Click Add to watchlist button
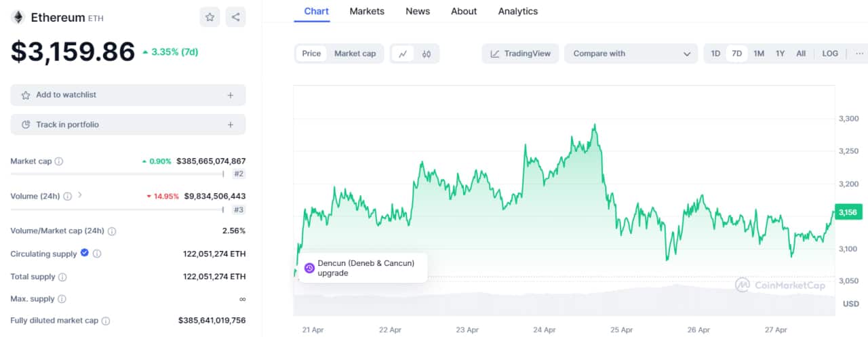Image resolution: width=868 pixels, height=337 pixels. coord(128,96)
